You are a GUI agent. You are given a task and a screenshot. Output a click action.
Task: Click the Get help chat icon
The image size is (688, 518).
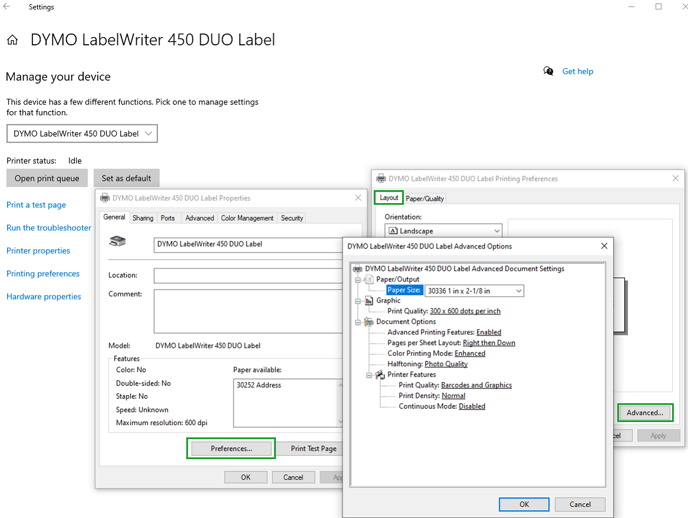[548, 71]
